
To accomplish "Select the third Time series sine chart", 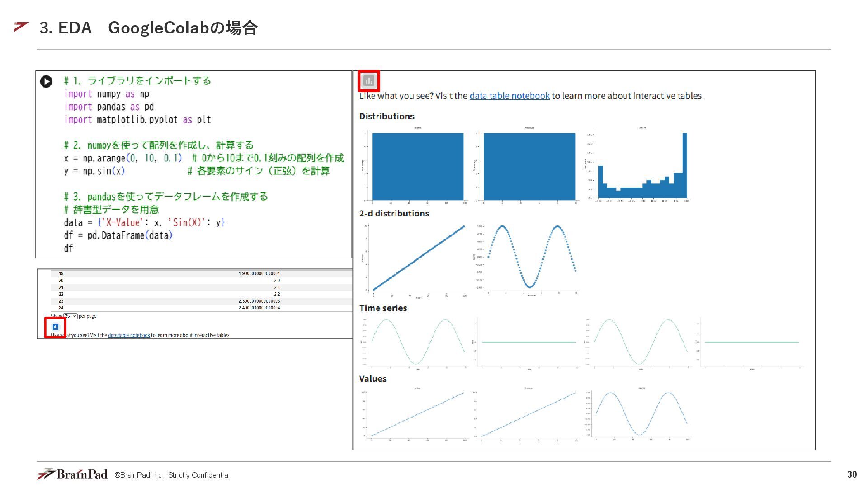I will pyautogui.click(x=640, y=342).
